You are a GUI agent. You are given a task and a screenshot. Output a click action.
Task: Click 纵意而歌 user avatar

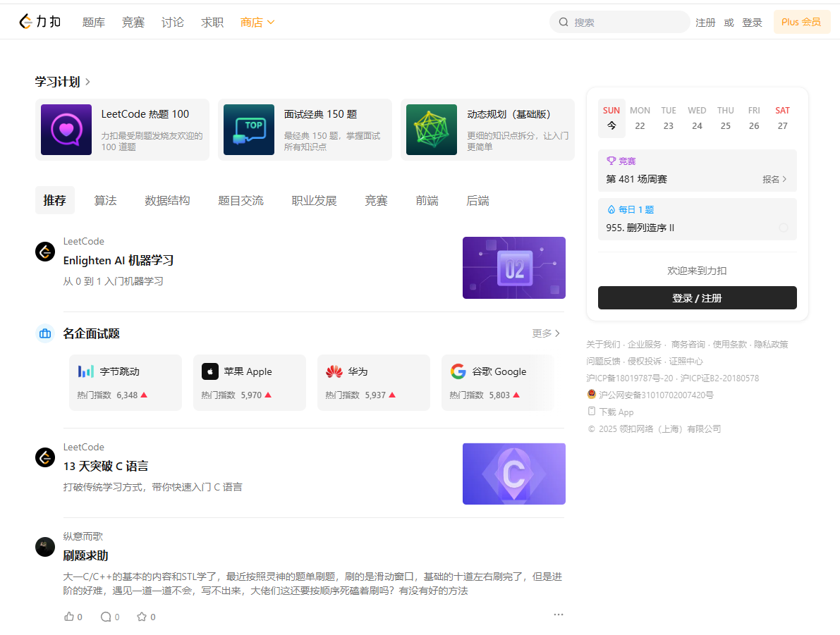45,547
